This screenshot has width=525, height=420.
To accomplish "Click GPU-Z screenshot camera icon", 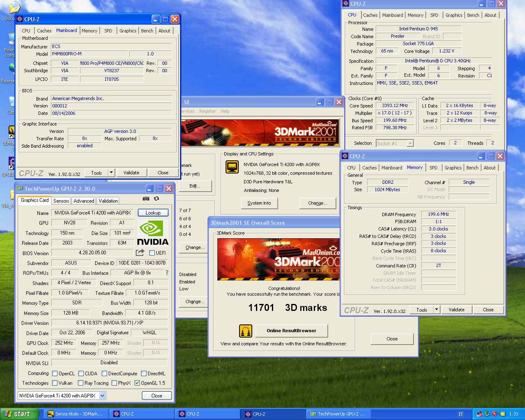I will 146,199.
